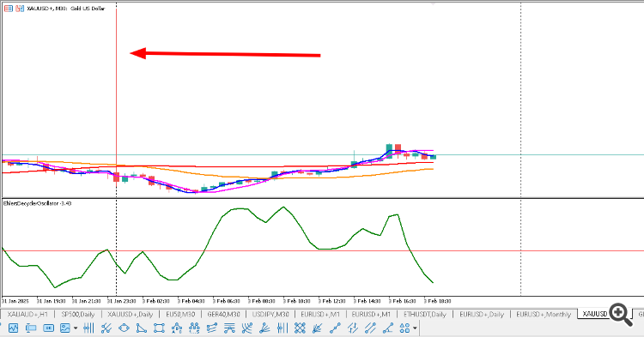Screen dimensions: 644x337
Task: Click the picture object icon in toolbar
Action: 65,328
